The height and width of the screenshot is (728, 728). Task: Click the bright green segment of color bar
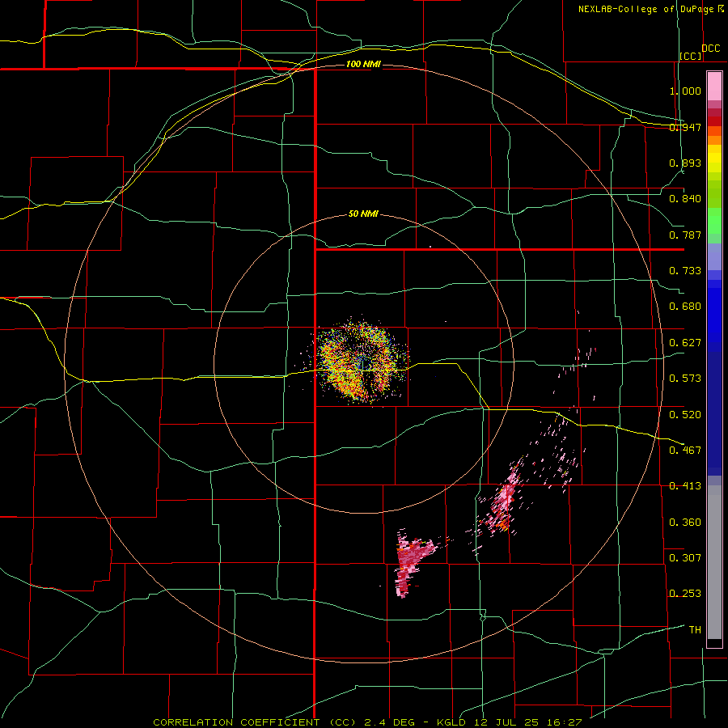[714, 221]
